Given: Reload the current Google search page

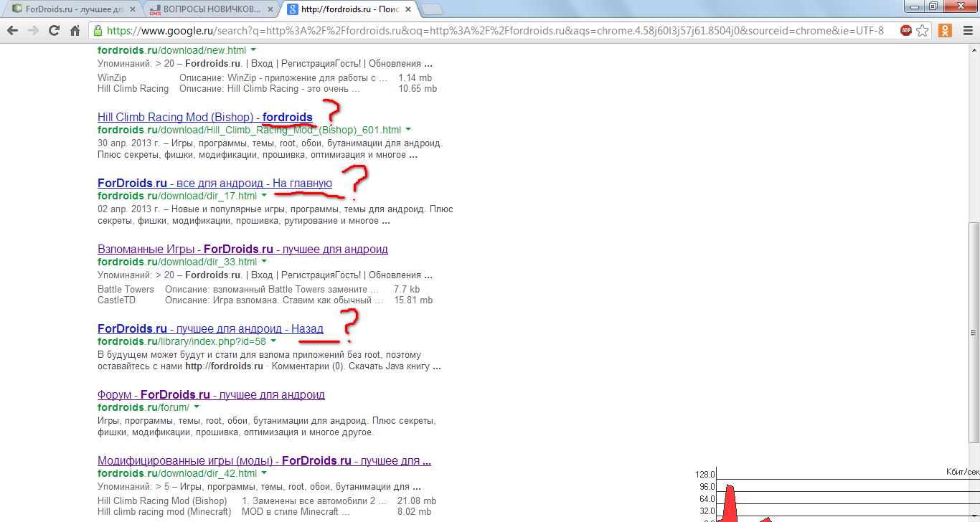Looking at the screenshot, I should pyautogui.click(x=54, y=31).
